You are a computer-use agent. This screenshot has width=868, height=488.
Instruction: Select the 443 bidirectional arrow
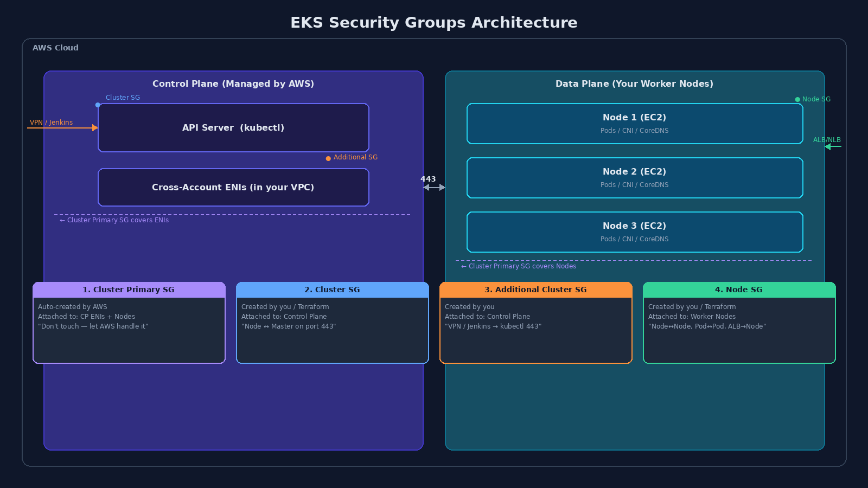pos(433,187)
